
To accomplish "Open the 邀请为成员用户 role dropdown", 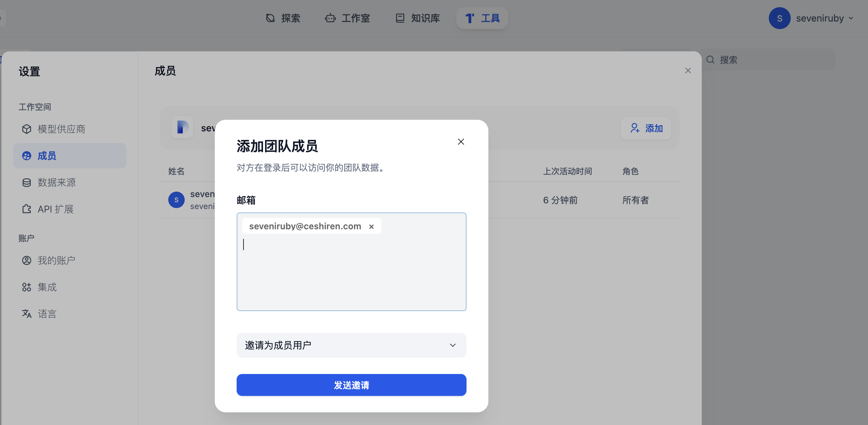I will click(x=351, y=345).
